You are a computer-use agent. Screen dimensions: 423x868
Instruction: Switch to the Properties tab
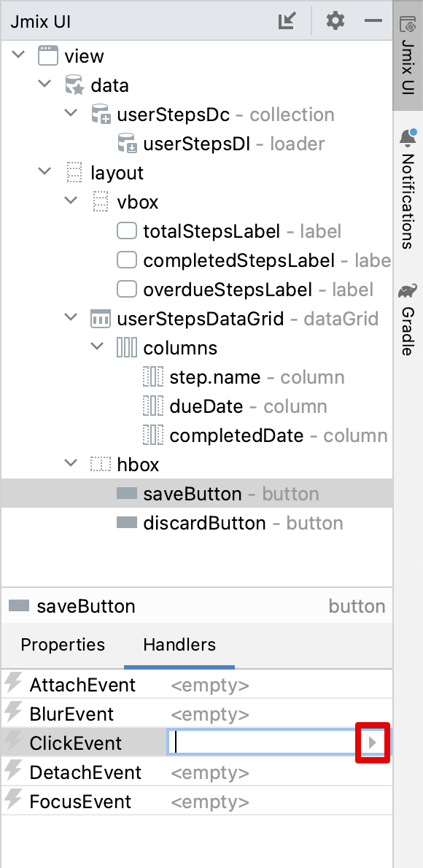click(x=63, y=645)
